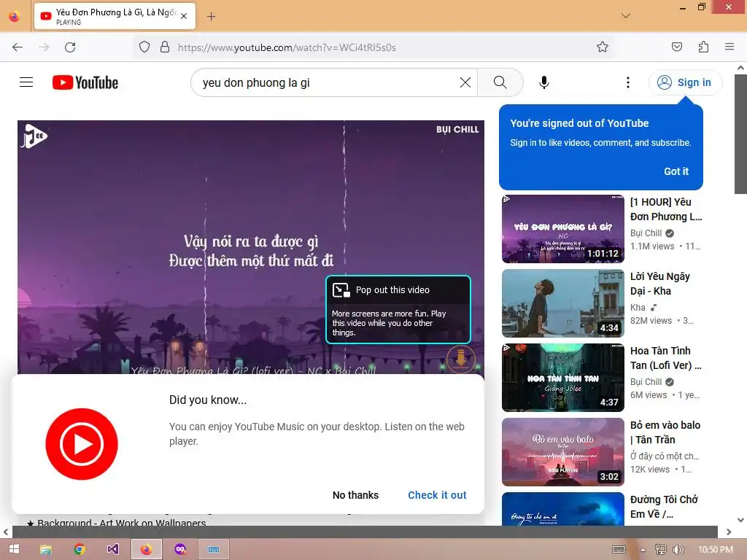Screen dimensions: 747x560
Task: Open YouTube settings three-dot menu
Action: coord(628,82)
